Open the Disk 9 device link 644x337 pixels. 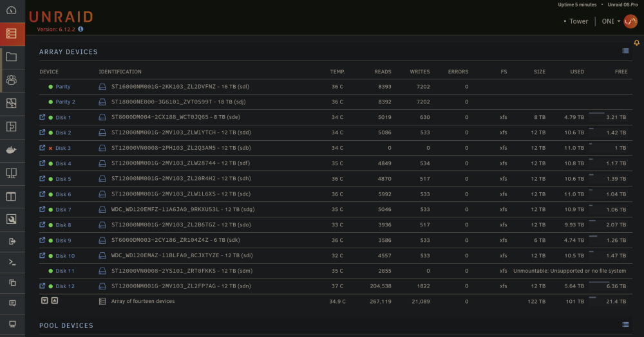coord(63,241)
